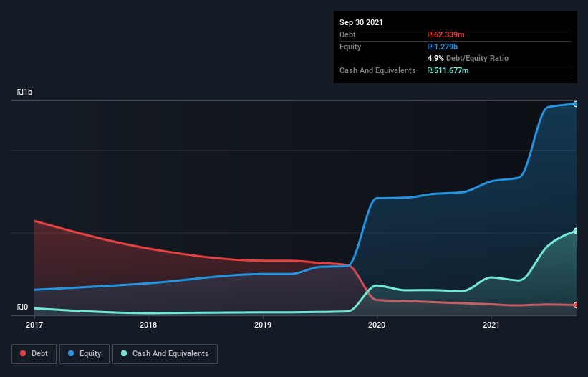
Task: Click the 2021 x-axis label
Action: (x=491, y=325)
